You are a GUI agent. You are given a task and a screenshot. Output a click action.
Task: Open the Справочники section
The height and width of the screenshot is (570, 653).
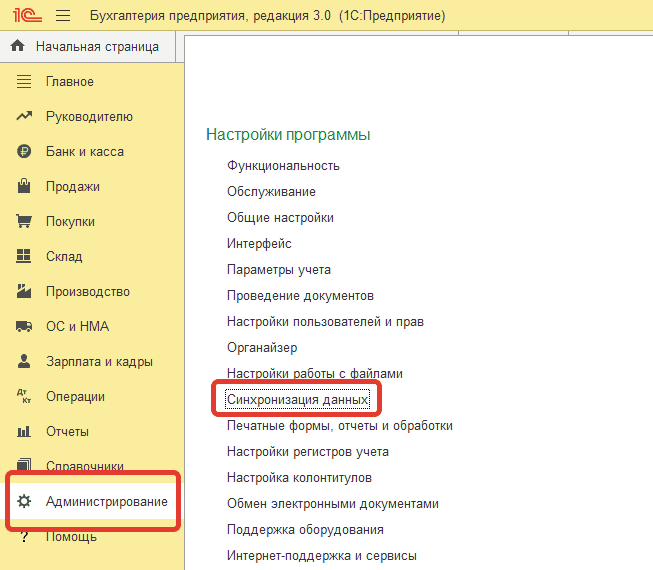(x=85, y=465)
